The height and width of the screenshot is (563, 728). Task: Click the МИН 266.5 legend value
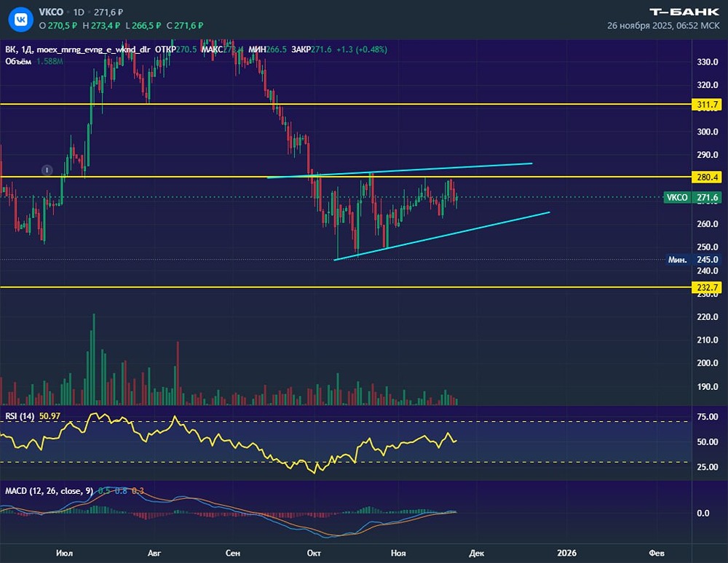(x=267, y=49)
